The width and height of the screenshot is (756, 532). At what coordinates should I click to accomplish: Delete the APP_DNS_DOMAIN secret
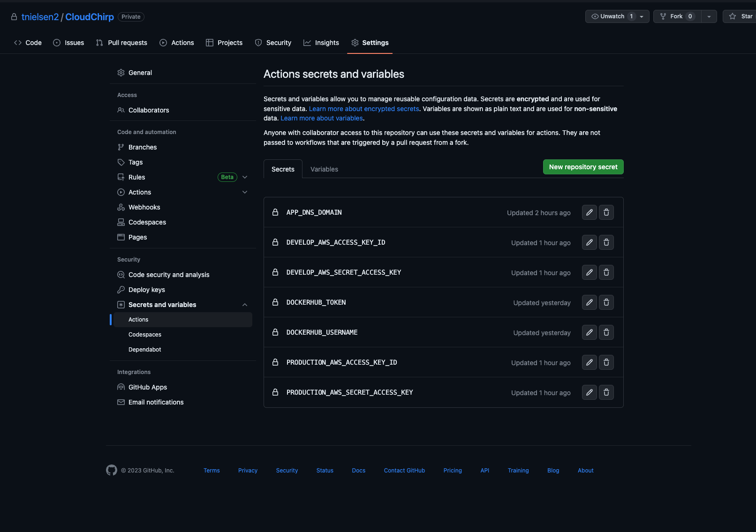click(x=606, y=212)
